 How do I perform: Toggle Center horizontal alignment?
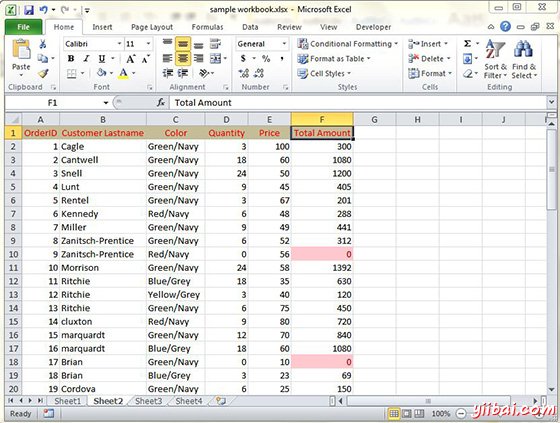point(183,59)
